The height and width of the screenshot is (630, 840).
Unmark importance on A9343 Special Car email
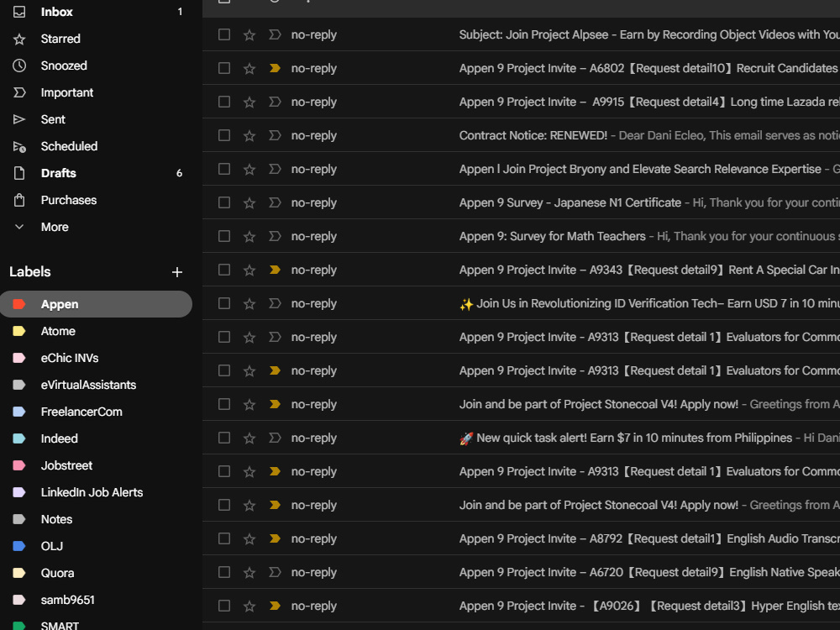click(275, 270)
